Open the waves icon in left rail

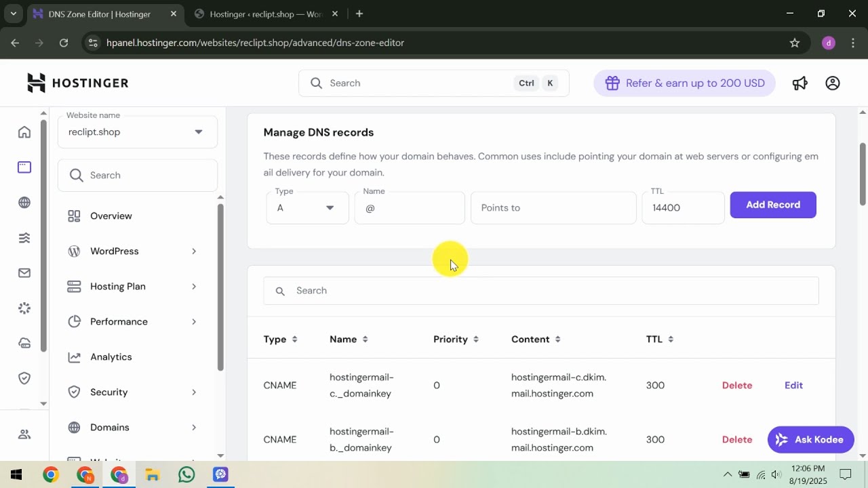coord(24,238)
